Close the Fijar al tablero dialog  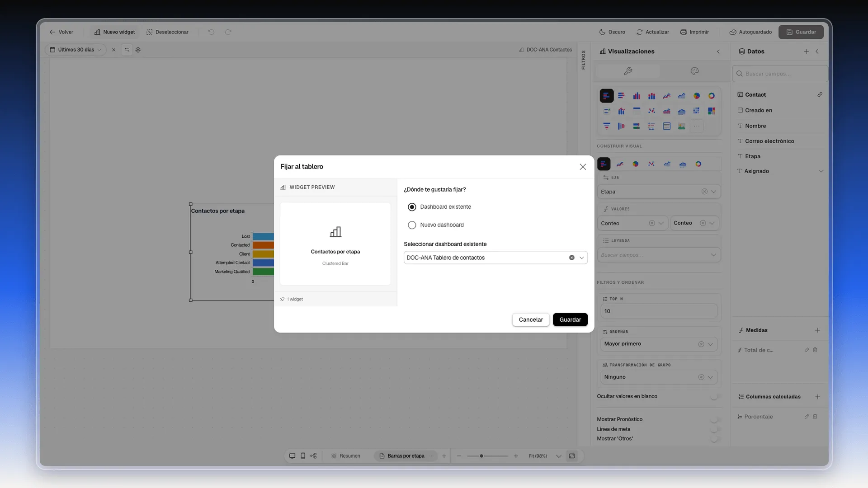pyautogui.click(x=583, y=167)
